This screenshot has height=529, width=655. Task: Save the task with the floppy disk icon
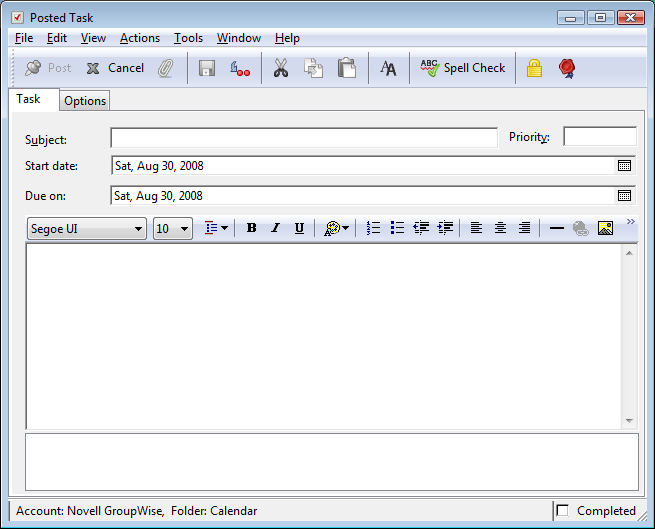207,68
